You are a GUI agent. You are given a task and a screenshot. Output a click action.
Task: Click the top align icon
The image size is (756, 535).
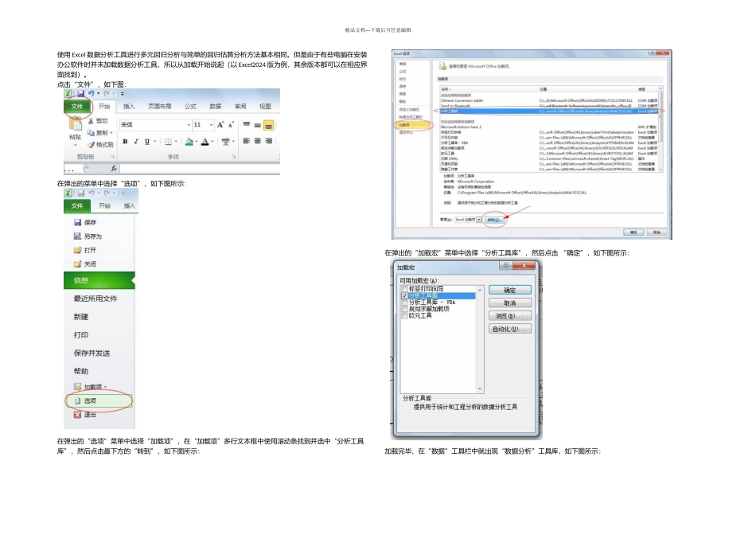(247, 124)
